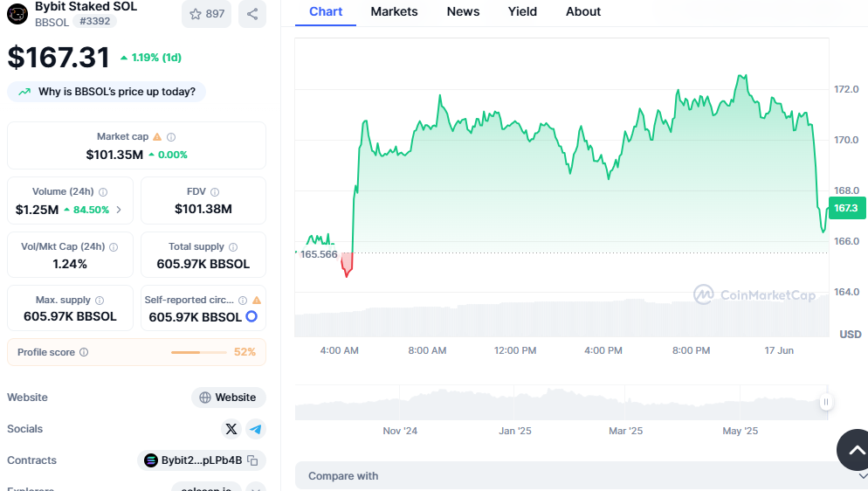Click the Bybit Staked SOL coin logo
The height and width of the screenshot is (491, 868).
pyautogui.click(x=17, y=14)
